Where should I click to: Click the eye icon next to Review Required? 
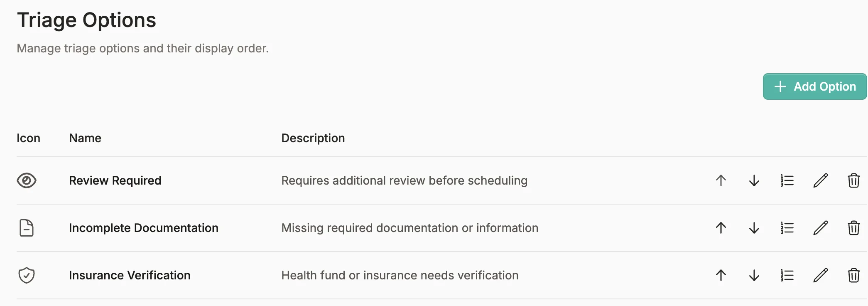[27, 180]
